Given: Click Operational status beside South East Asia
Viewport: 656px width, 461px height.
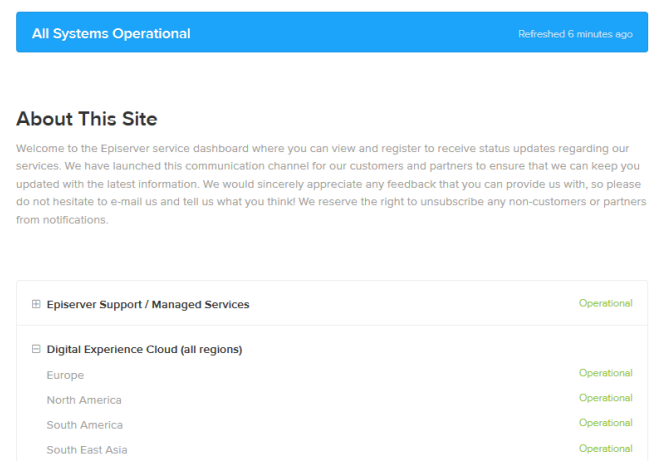Looking at the screenshot, I should [605, 448].
